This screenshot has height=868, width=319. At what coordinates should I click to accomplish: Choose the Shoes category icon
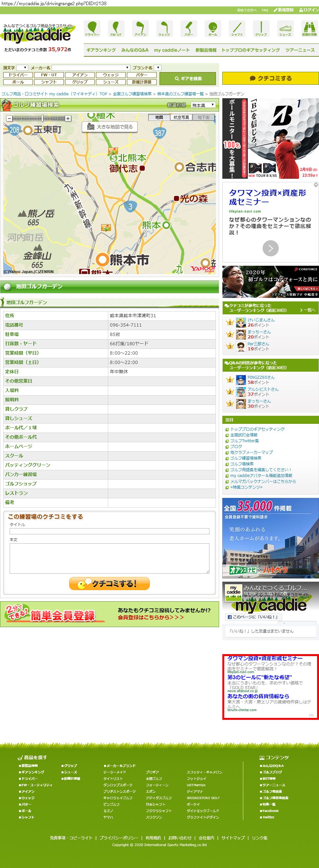[x=285, y=28]
